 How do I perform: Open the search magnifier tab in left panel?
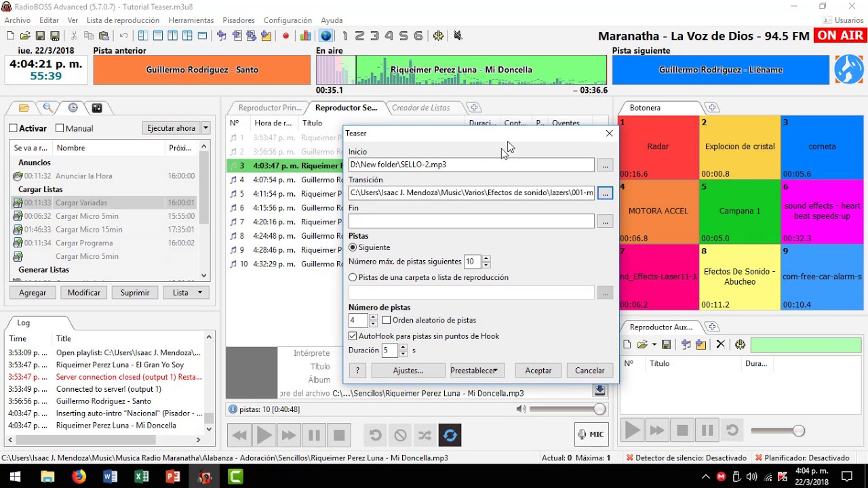48,108
